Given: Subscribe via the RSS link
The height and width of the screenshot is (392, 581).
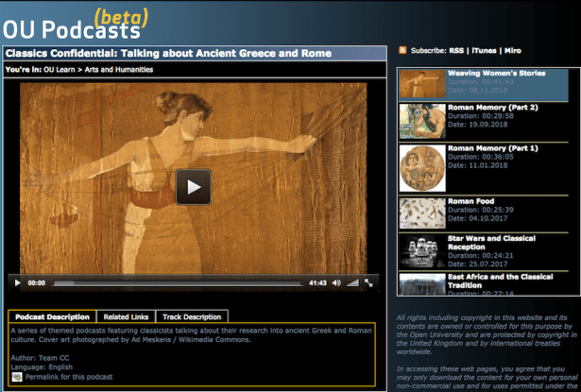Looking at the screenshot, I should tap(458, 49).
